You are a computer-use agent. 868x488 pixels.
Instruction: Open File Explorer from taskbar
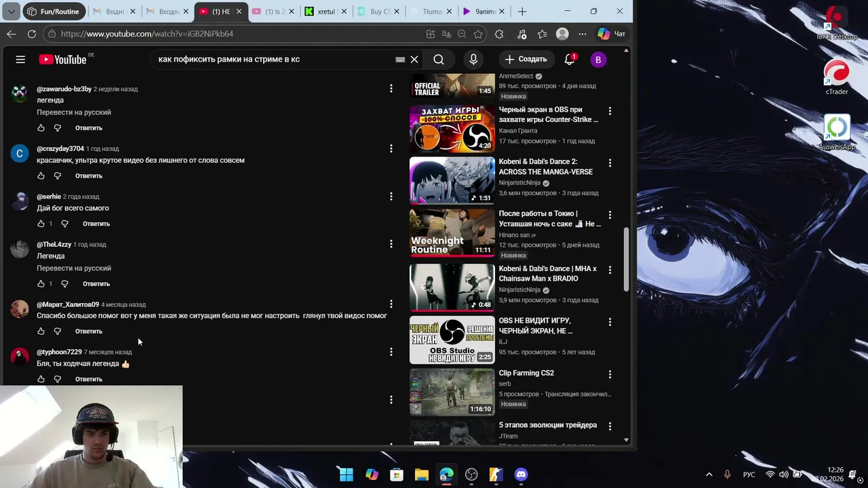(422, 474)
